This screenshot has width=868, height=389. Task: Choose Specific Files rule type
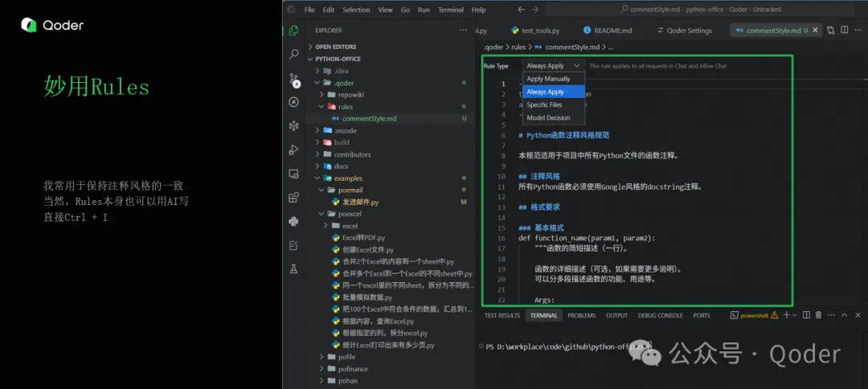(x=553, y=104)
